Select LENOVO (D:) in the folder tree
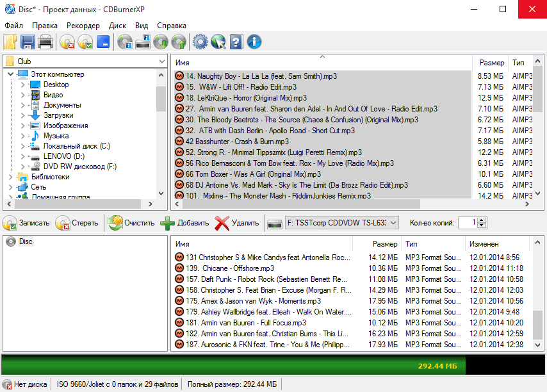The width and height of the screenshot is (547, 392). [x=64, y=156]
